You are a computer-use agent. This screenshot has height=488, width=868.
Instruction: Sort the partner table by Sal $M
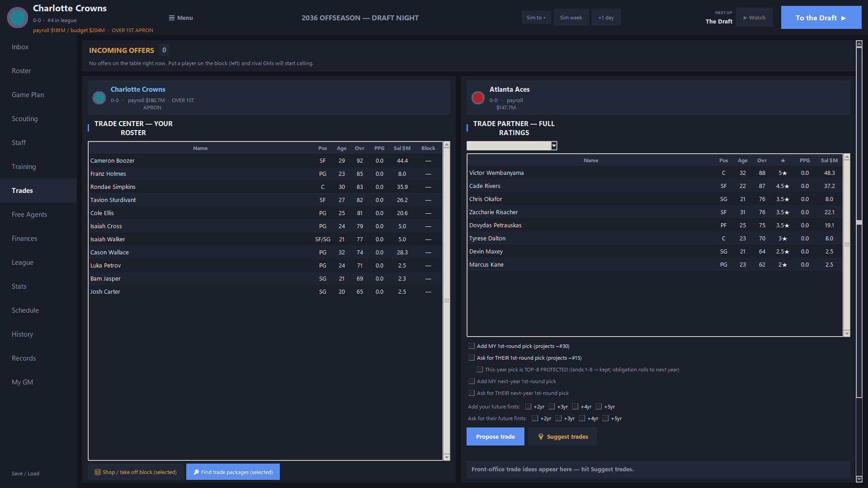pos(829,160)
